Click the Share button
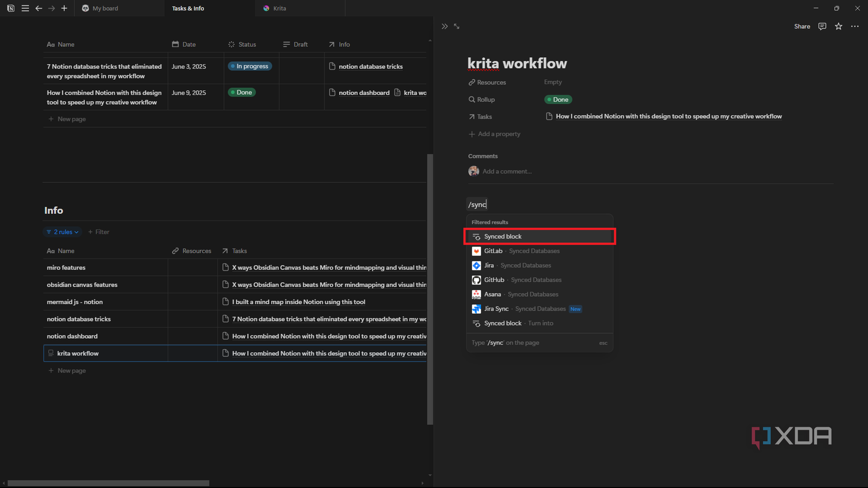Screen dimensions: 868x488 pyautogui.click(x=802, y=27)
